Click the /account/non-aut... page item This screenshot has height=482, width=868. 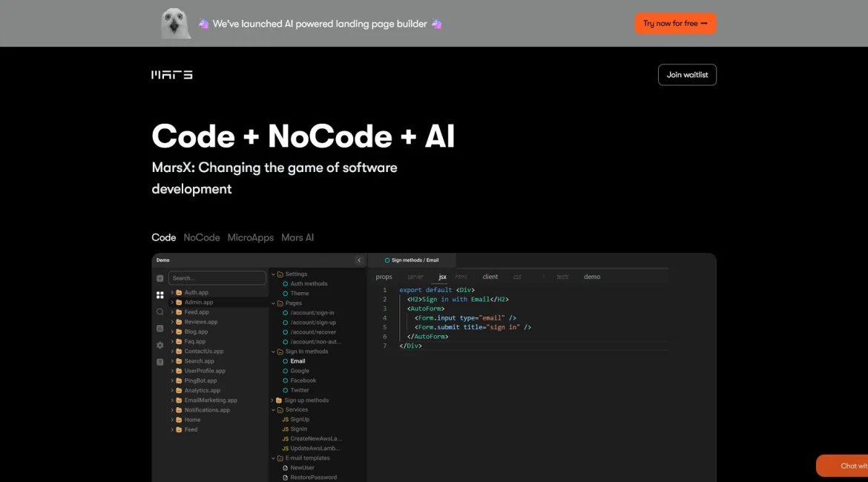coord(312,341)
